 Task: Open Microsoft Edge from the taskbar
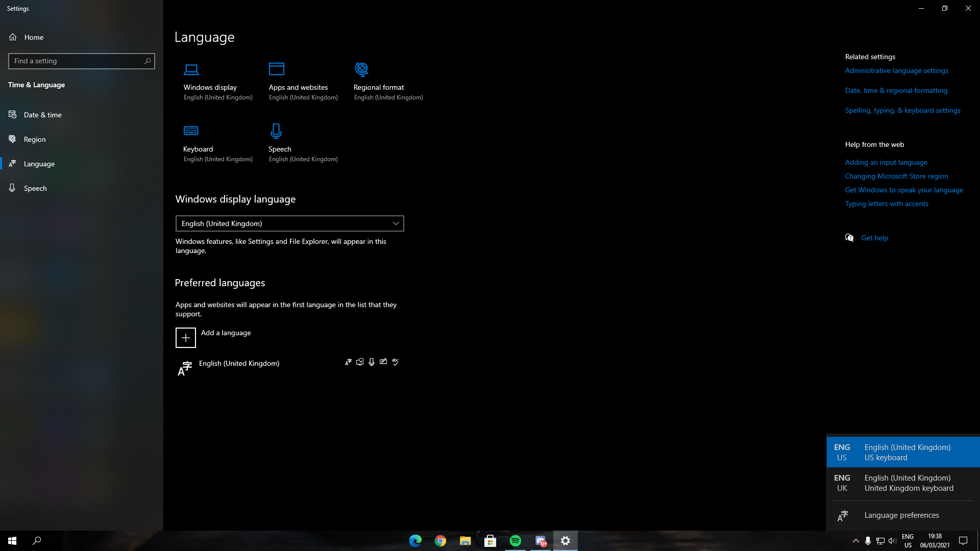point(415,541)
